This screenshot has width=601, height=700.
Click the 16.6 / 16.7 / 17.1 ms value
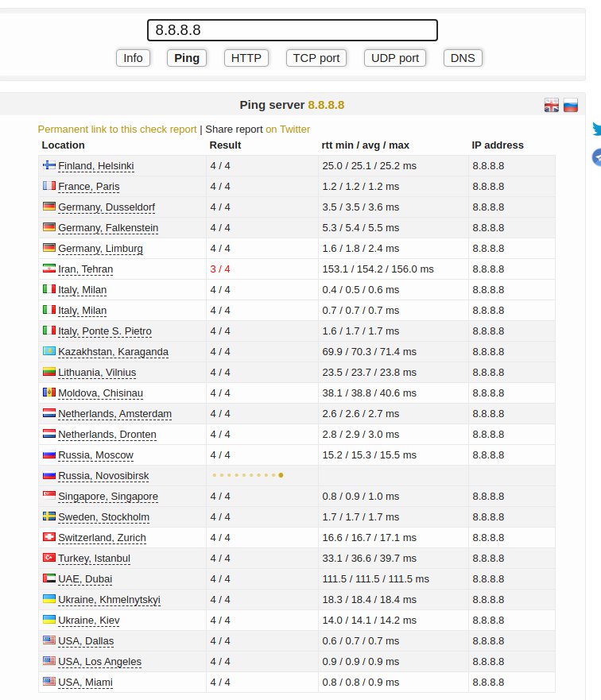tap(369, 538)
